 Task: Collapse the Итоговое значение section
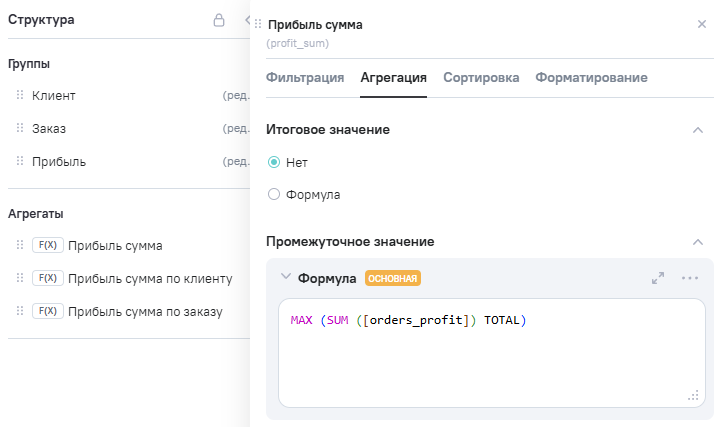tap(697, 130)
